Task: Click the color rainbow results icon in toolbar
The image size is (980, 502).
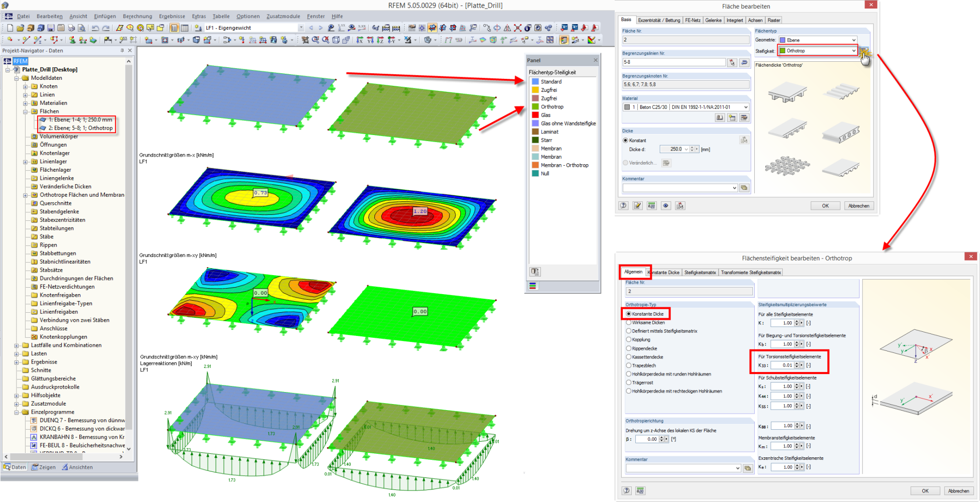Action: point(591,40)
